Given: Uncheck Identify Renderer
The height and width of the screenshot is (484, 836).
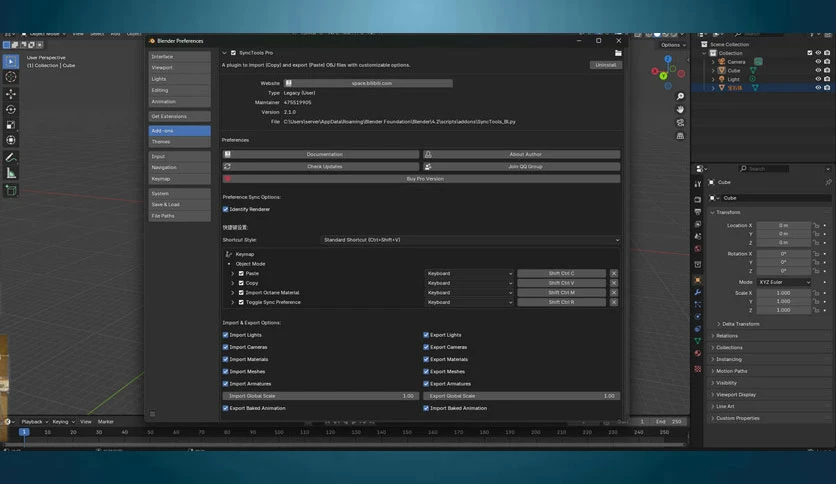Looking at the screenshot, I should tap(226, 209).
